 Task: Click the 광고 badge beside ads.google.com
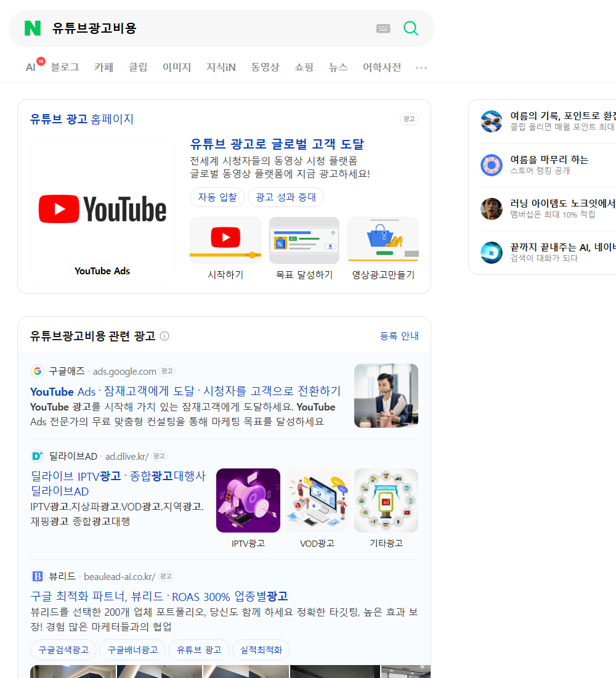click(x=168, y=371)
